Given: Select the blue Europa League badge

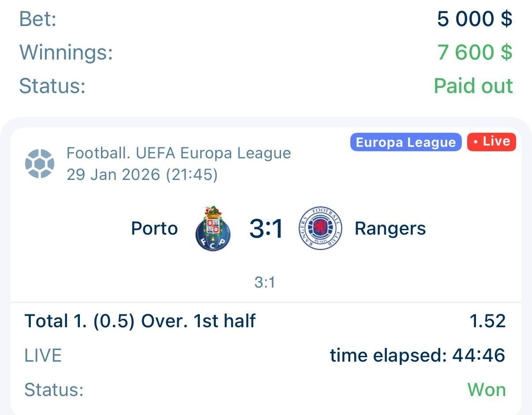Looking at the screenshot, I should [405, 142].
